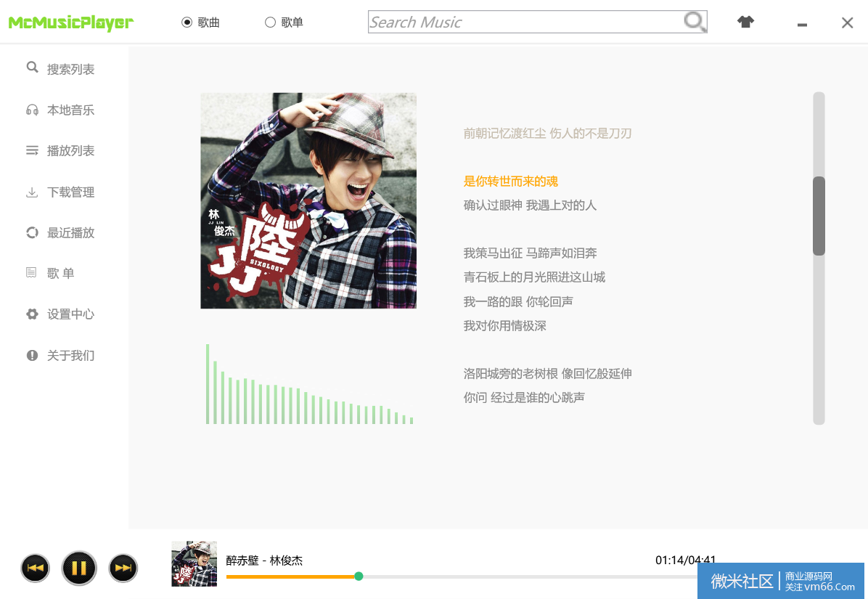868x599 pixels.
Task: Click the lyric 确认过眼神 我遇上对的人
Action: 530,205
